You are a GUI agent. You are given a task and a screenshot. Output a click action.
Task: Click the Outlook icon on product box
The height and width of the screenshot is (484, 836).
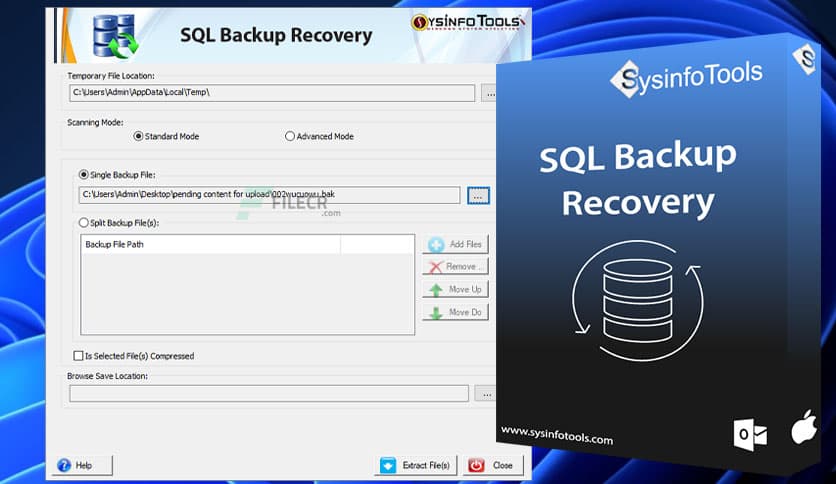pyautogui.click(x=751, y=434)
